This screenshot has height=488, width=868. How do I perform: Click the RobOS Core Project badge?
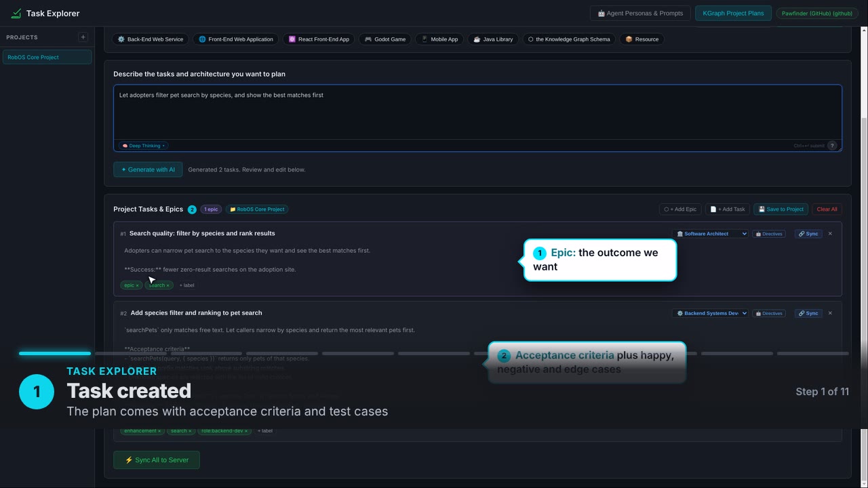[257, 209]
